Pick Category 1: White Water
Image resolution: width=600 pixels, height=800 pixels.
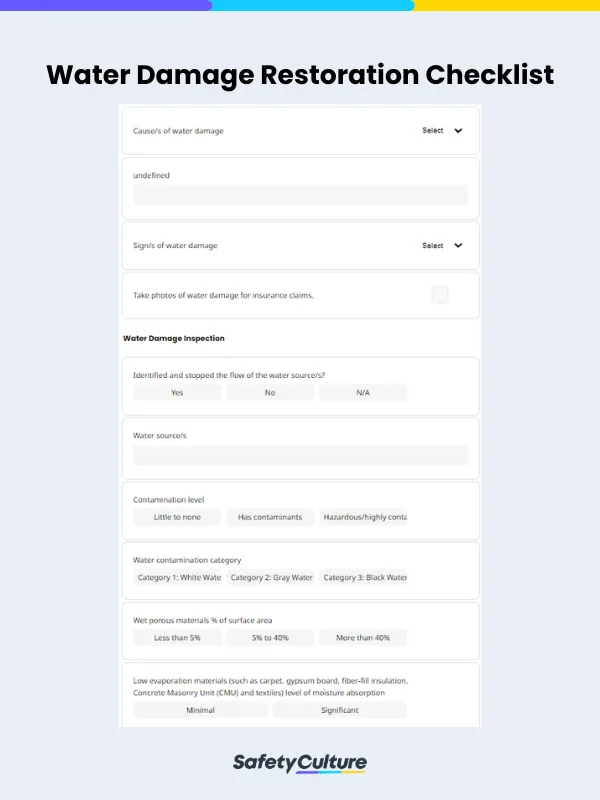pyautogui.click(x=177, y=578)
